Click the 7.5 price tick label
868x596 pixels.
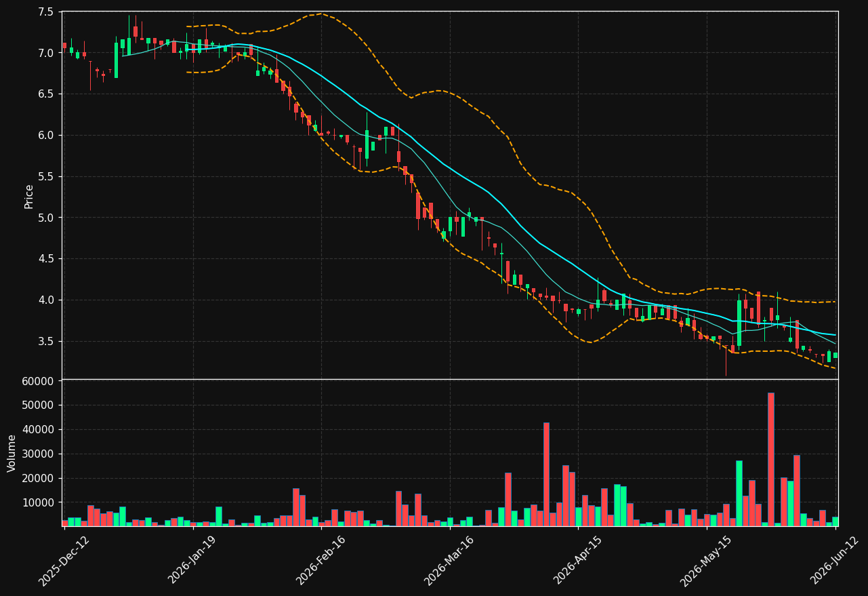[x=46, y=12]
